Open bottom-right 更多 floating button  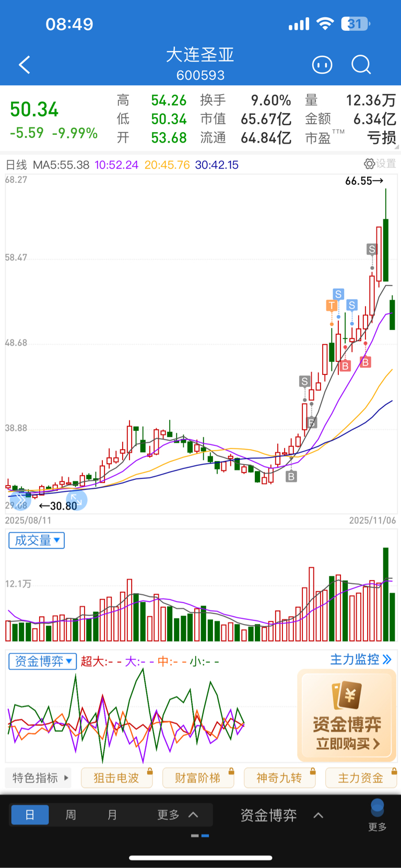(377, 815)
